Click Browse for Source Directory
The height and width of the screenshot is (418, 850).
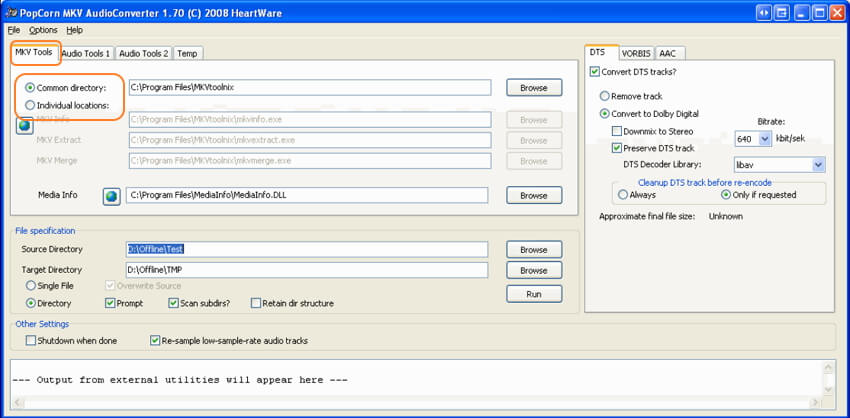point(534,249)
